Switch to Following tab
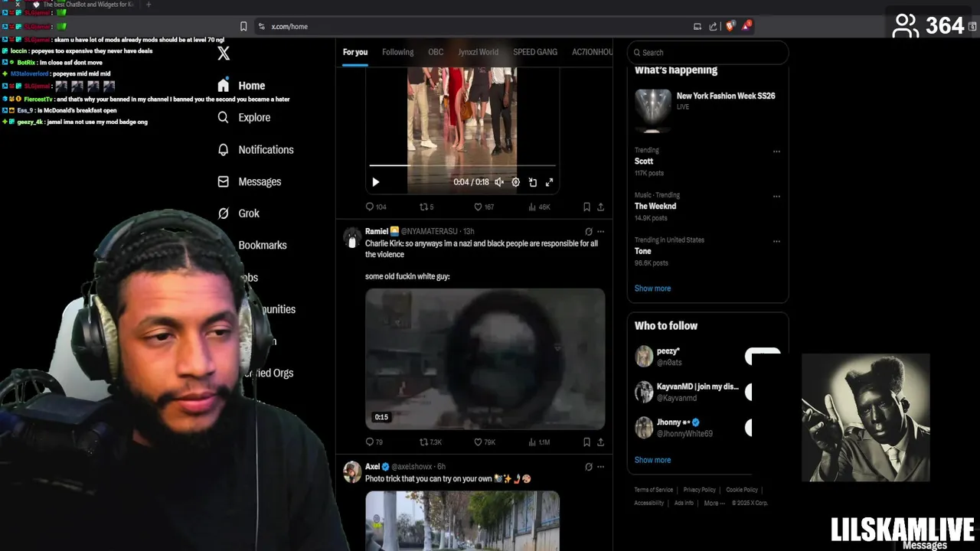 click(397, 52)
